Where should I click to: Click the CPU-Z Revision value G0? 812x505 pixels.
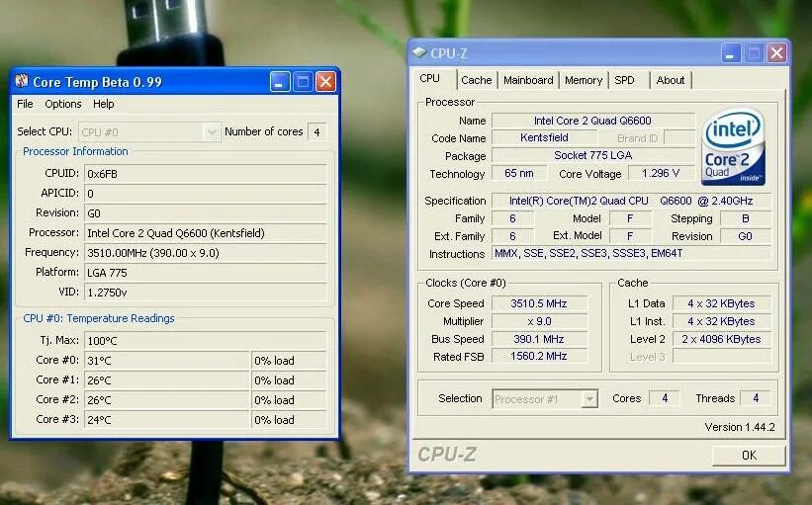pyautogui.click(x=746, y=236)
